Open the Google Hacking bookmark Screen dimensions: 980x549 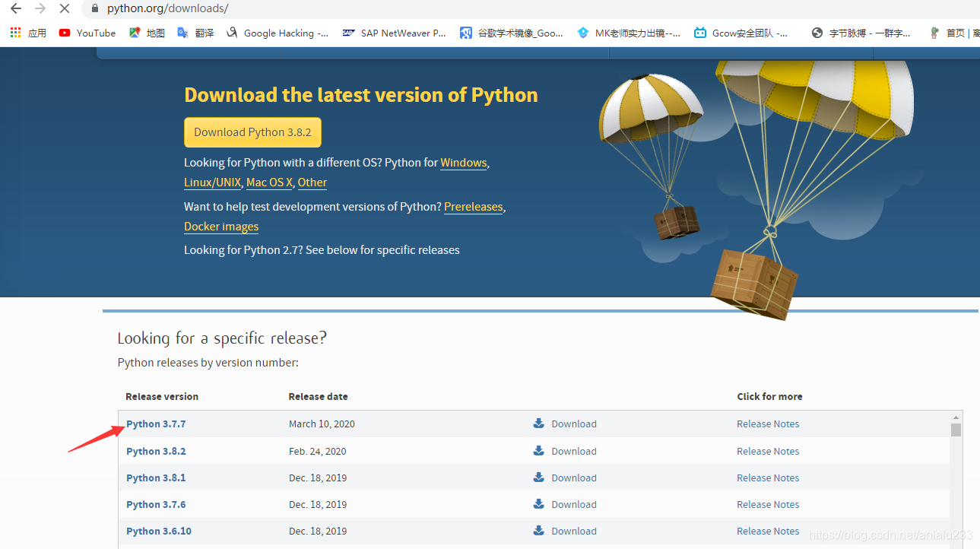(x=278, y=33)
